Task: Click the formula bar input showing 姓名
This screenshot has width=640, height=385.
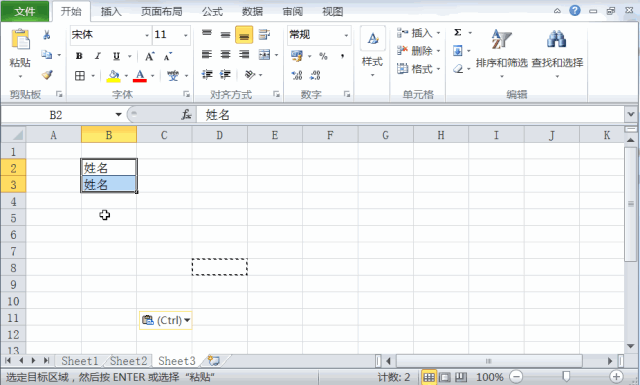Action: click(410, 115)
